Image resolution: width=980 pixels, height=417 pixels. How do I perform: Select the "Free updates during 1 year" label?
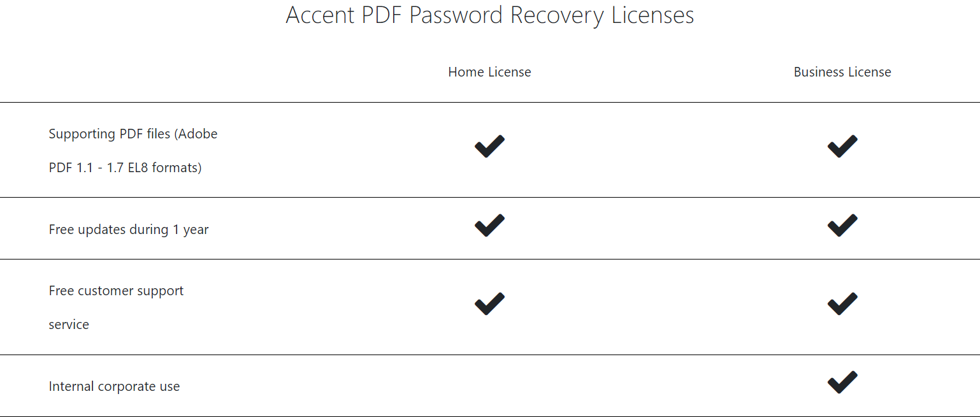129,230
